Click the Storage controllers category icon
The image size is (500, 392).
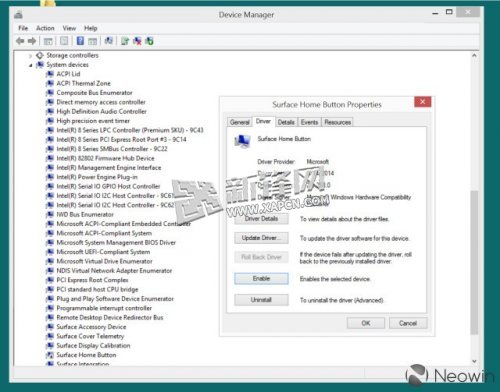pos(40,55)
